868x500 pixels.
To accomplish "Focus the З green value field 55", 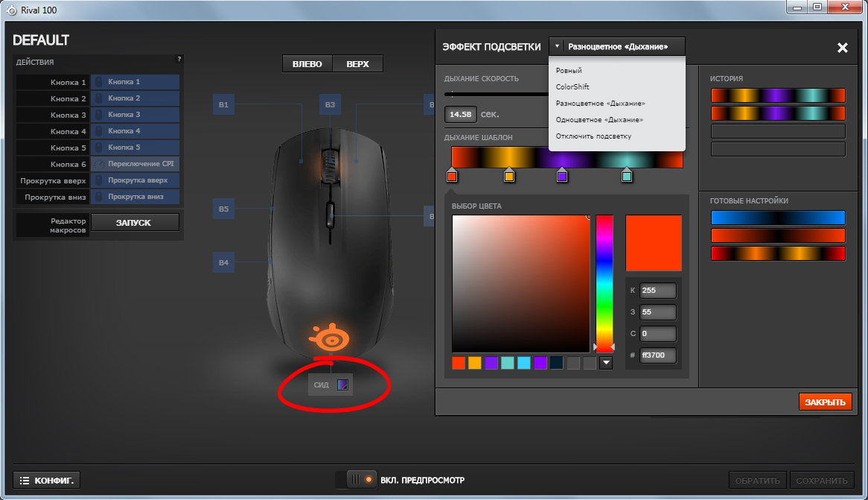I will (x=657, y=312).
